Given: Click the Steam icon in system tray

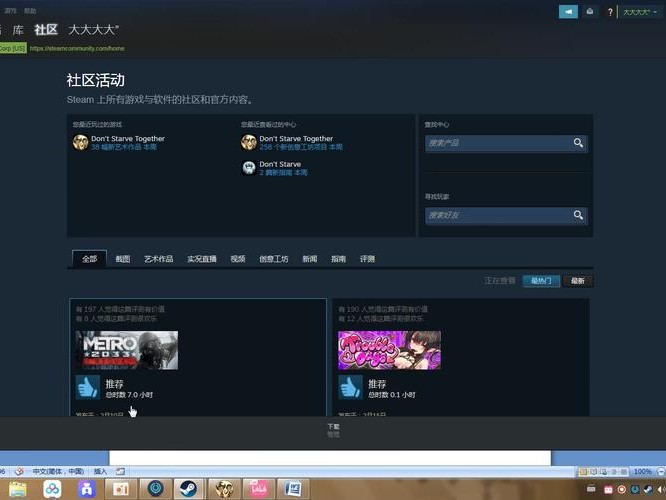Looking at the screenshot, I should click(648, 489).
